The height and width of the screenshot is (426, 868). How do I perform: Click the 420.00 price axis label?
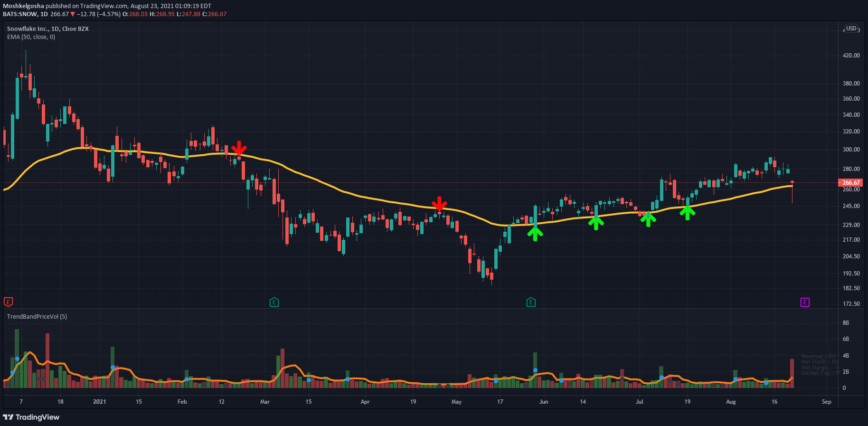(851, 56)
